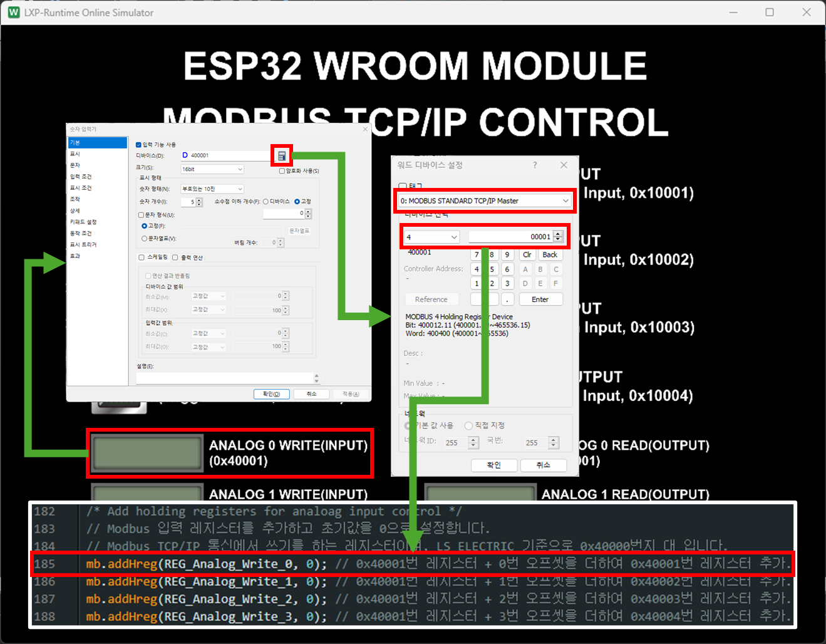Viewport: 826px width, 644px height.
Task: Open the 크기(S) 16bit dropdown
Action: point(212,169)
